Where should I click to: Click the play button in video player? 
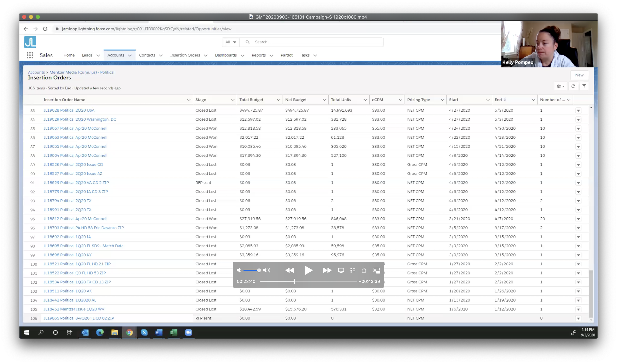[x=308, y=270]
